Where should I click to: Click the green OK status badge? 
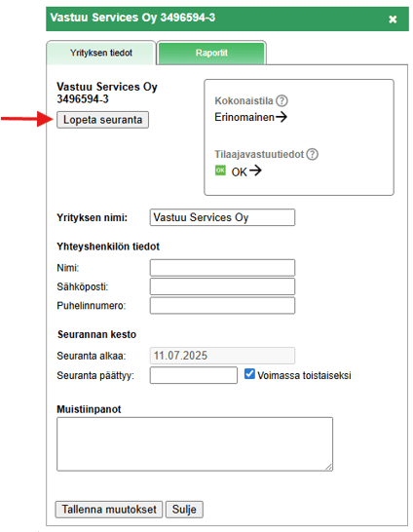[220, 171]
